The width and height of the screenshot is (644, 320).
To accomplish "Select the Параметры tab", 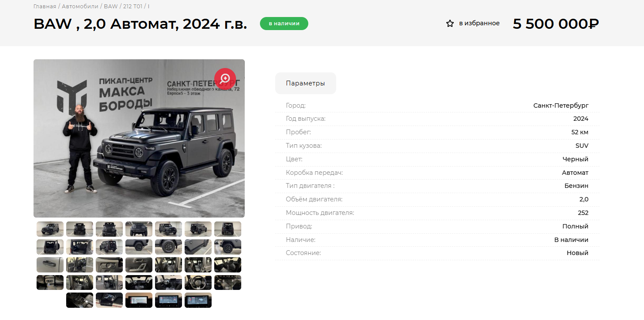I will [305, 83].
